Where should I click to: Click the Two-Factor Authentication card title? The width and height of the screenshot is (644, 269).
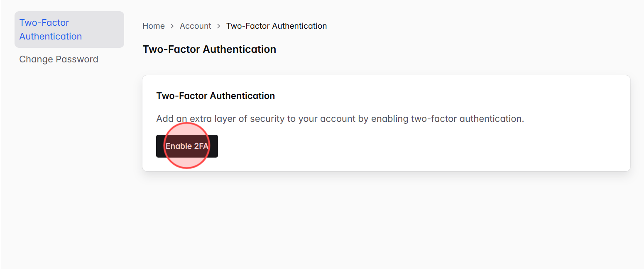coord(215,96)
